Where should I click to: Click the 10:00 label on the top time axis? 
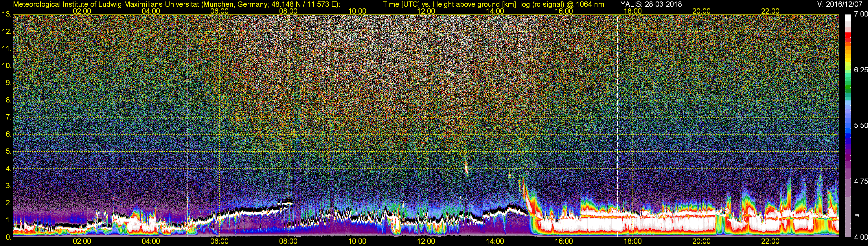[x=357, y=11]
